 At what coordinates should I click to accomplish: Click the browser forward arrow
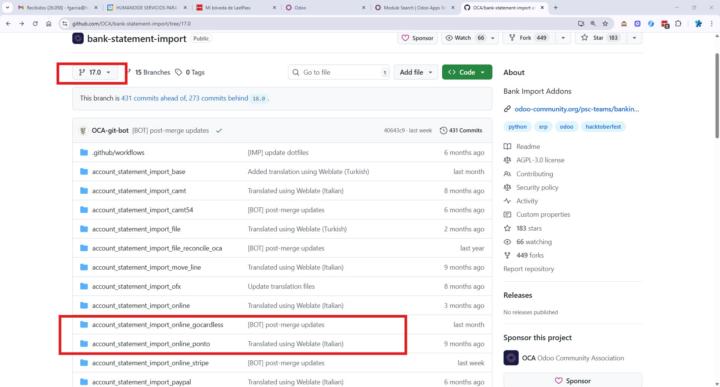22,23
